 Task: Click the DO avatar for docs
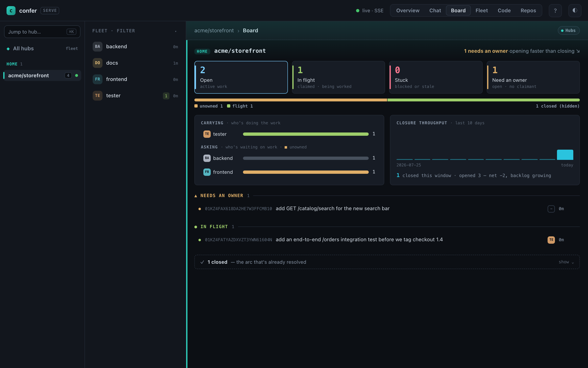[x=97, y=63]
